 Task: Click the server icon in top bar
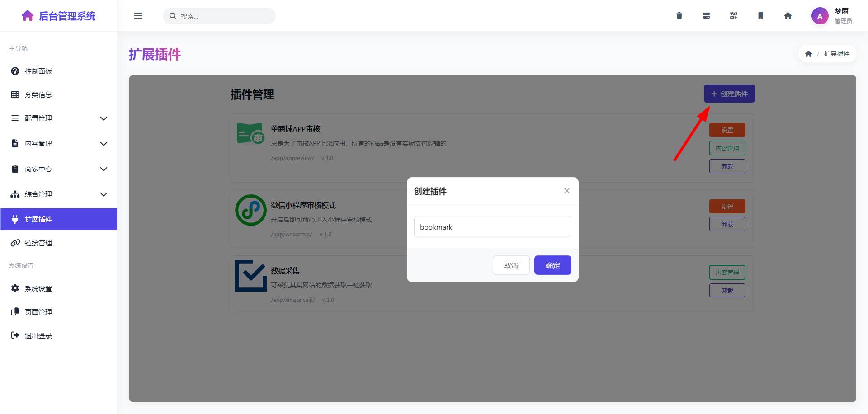(706, 16)
